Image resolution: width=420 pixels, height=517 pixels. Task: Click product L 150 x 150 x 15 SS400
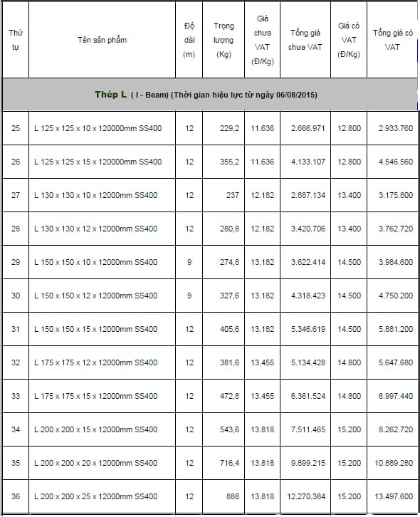(95, 329)
